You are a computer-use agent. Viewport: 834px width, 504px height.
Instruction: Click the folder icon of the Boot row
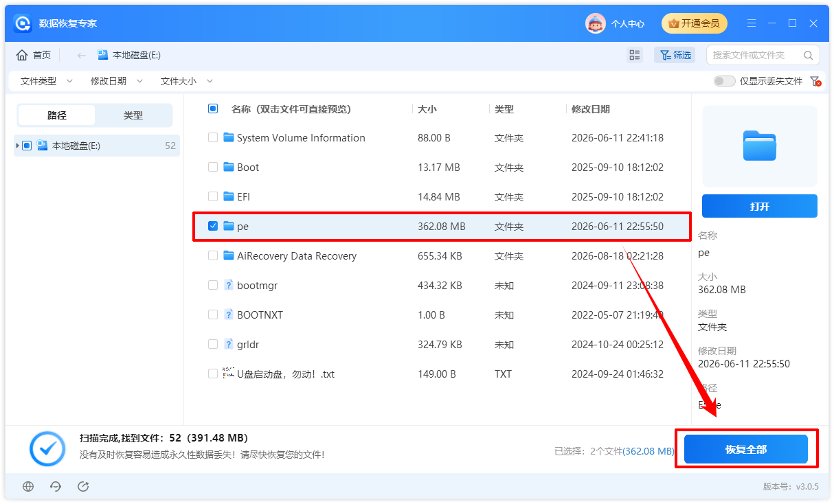(x=229, y=167)
